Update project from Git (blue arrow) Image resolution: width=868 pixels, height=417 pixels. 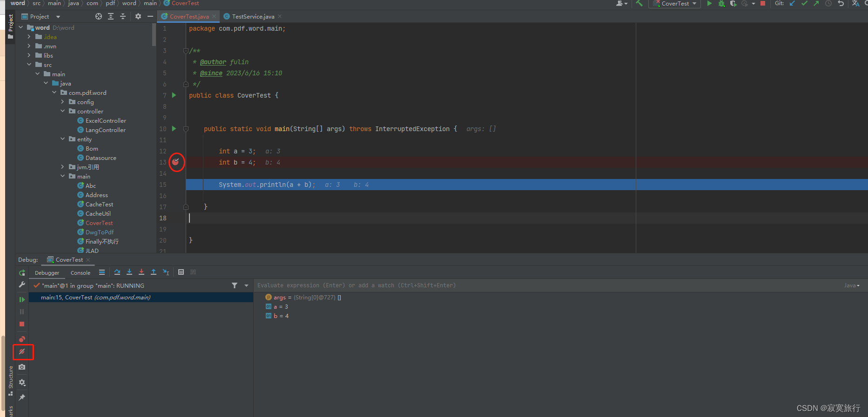[792, 4]
